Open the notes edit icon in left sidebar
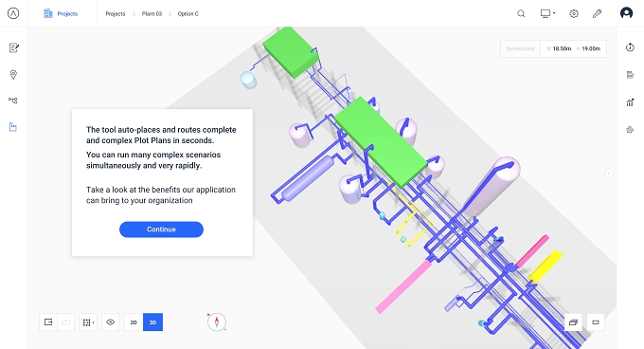Viewport: 644px width, 349px height. click(13, 47)
